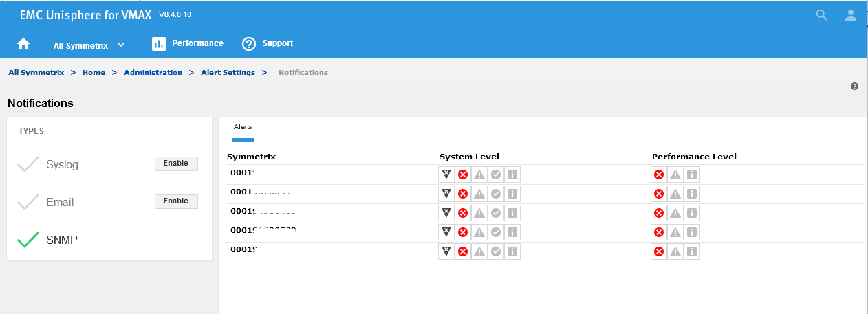The image size is (868, 314).
Task: Navigate to Alert Settings breadcrumb link
Action: pos(228,72)
